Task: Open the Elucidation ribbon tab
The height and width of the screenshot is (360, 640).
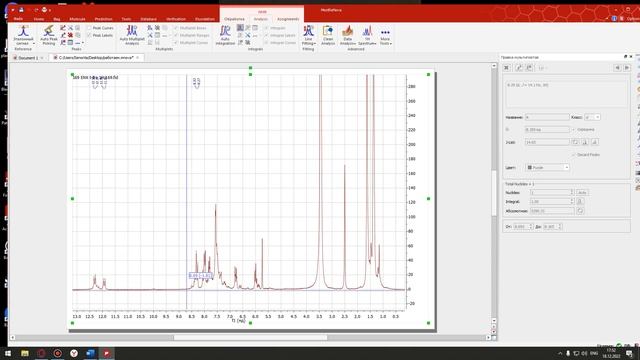Action: pyautogui.click(x=205, y=19)
